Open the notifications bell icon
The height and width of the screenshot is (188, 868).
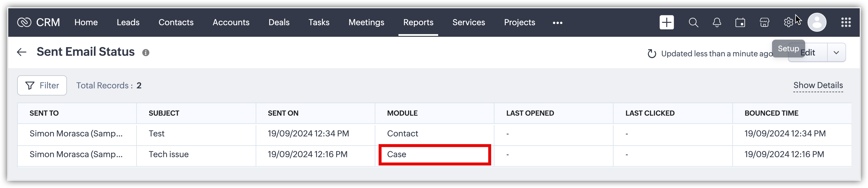pyautogui.click(x=717, y=23)
